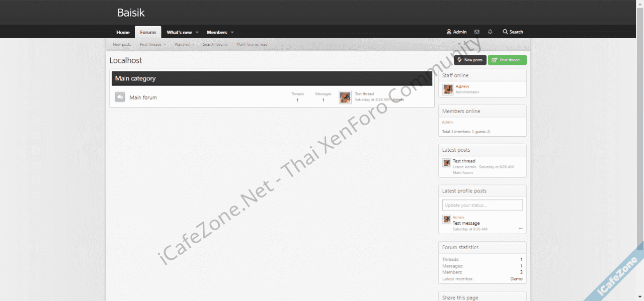Go to the Home tab
Image resolution: width=644 pixels, height=301 pixels.
(123, 32)
